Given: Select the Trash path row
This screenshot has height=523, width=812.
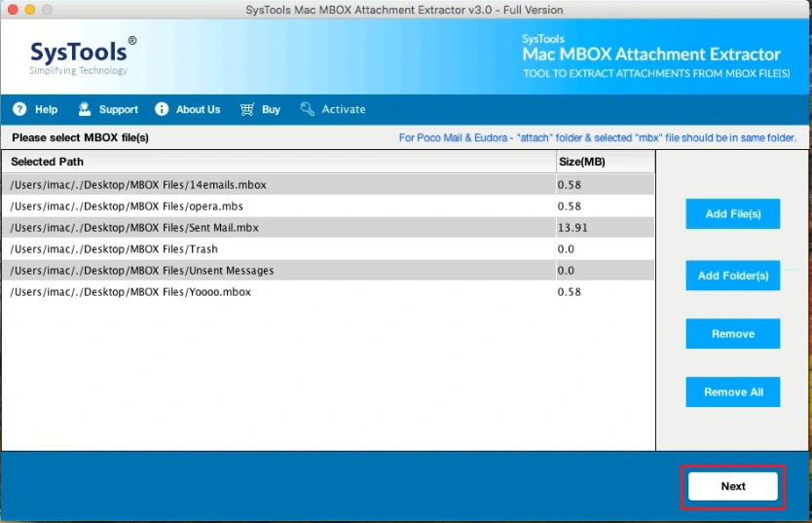Looking at the screenshot, I should [328, 249].
